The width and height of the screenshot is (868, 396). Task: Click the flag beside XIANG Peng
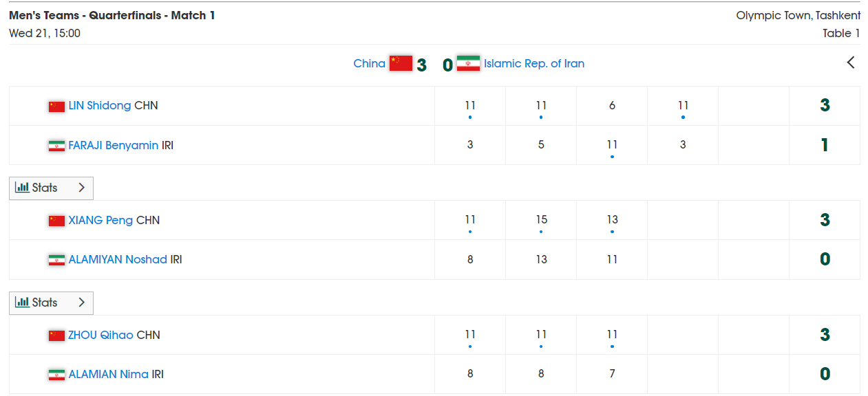pos(56,221)
